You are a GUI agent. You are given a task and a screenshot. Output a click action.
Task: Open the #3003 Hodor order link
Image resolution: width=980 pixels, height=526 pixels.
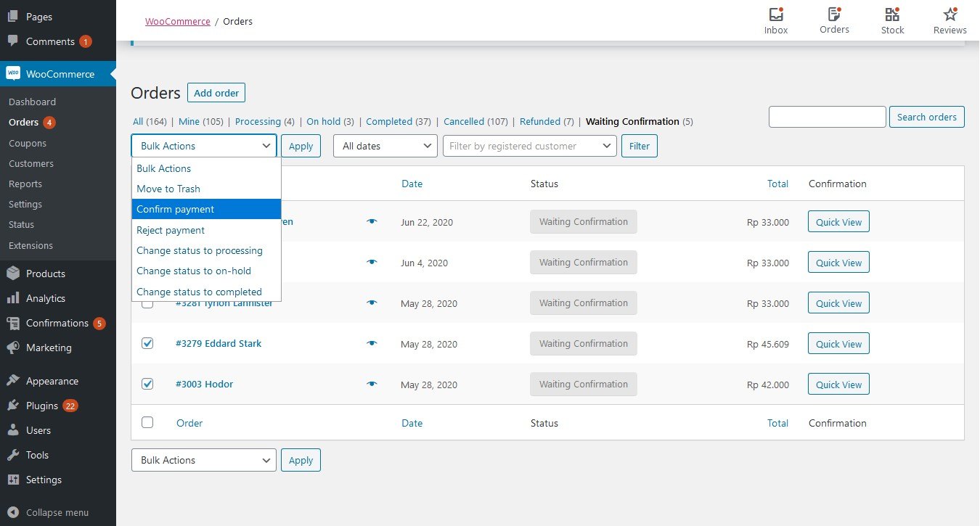pyautogui.click(x=204, y=384)
